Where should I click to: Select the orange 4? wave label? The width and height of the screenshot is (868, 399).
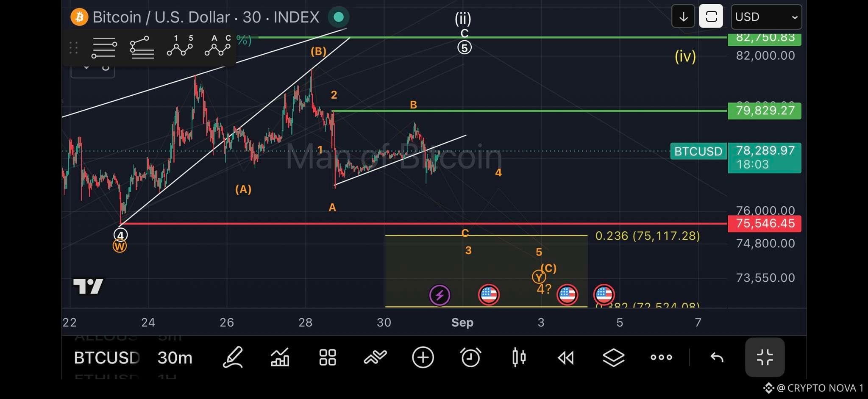[x=544, y=289]
